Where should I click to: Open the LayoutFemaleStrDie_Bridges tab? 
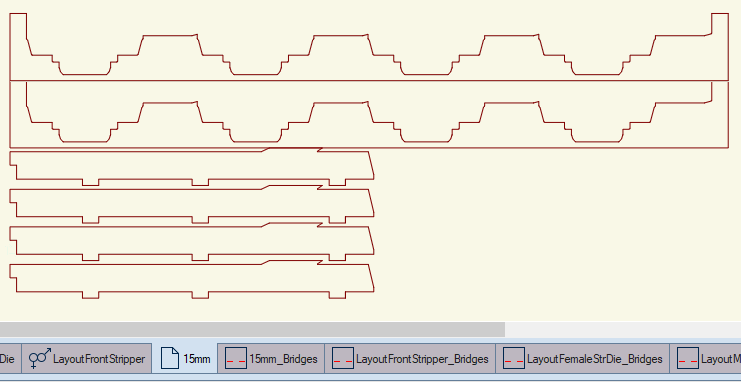[582, 358]
